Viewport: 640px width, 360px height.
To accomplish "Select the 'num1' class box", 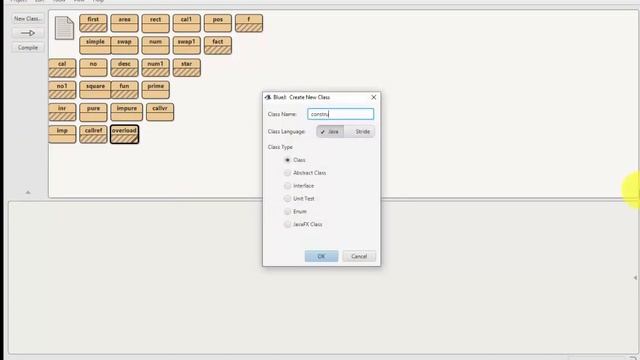I will coord(156,68).
